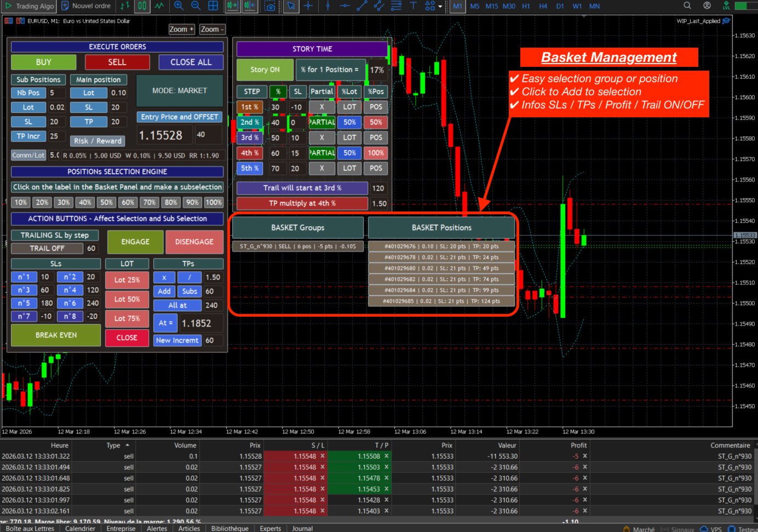Screen dimensions: 758x532
Task: Open the tile windows grid icon
Action: [x=213, y=6]
